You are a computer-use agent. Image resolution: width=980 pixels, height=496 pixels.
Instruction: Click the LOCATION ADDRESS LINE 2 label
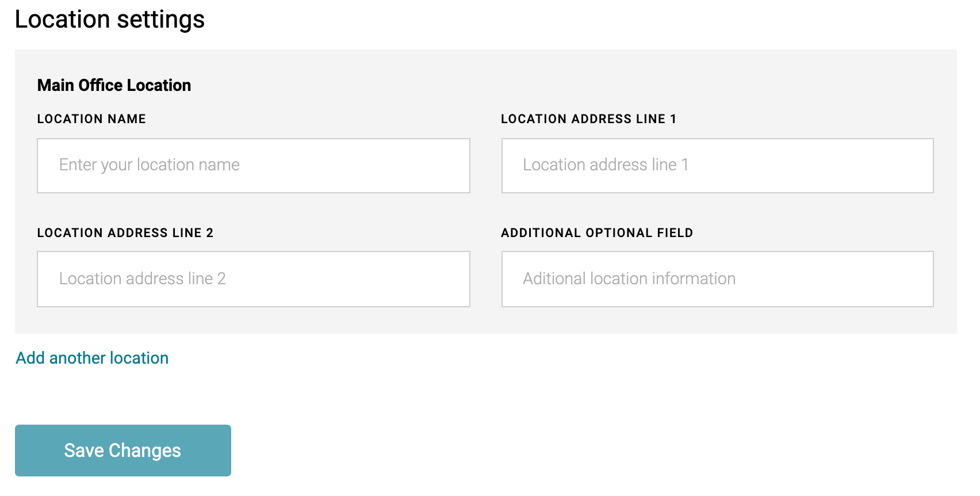125,233
